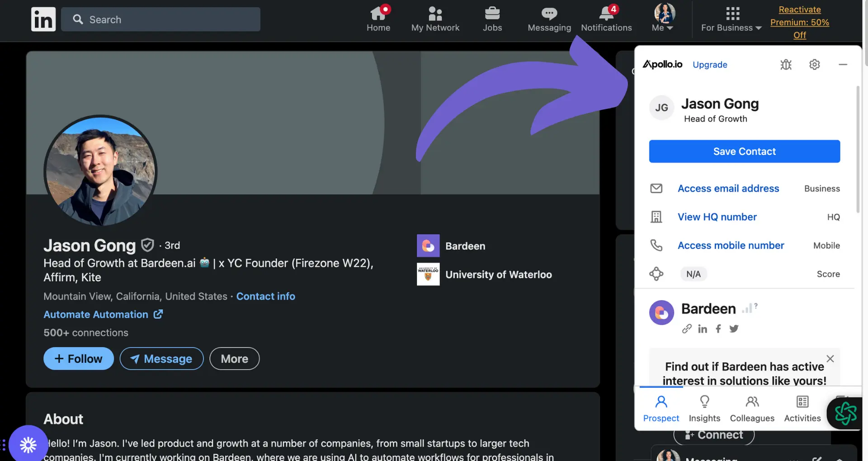Open Bardeen LinkedIn icon in Apollo
868x461 pixels.
(x=702, y=329)
